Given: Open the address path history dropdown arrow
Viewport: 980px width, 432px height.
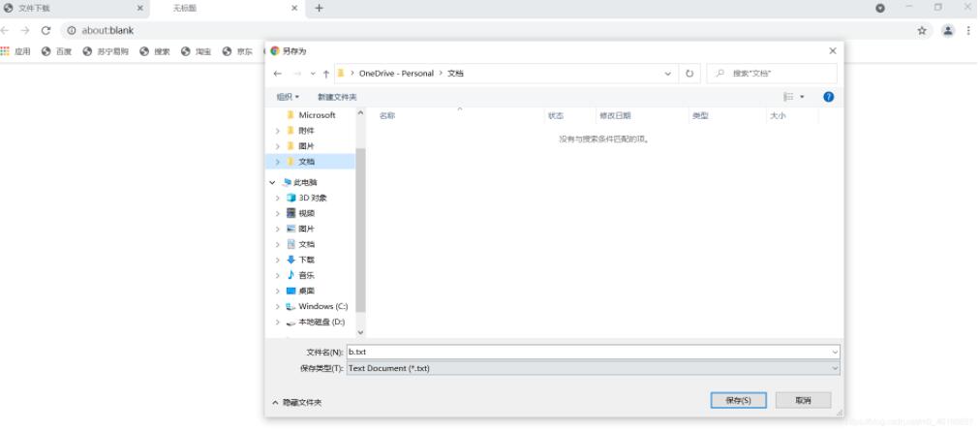Looking at the screenshot, I should pos(668,74).
